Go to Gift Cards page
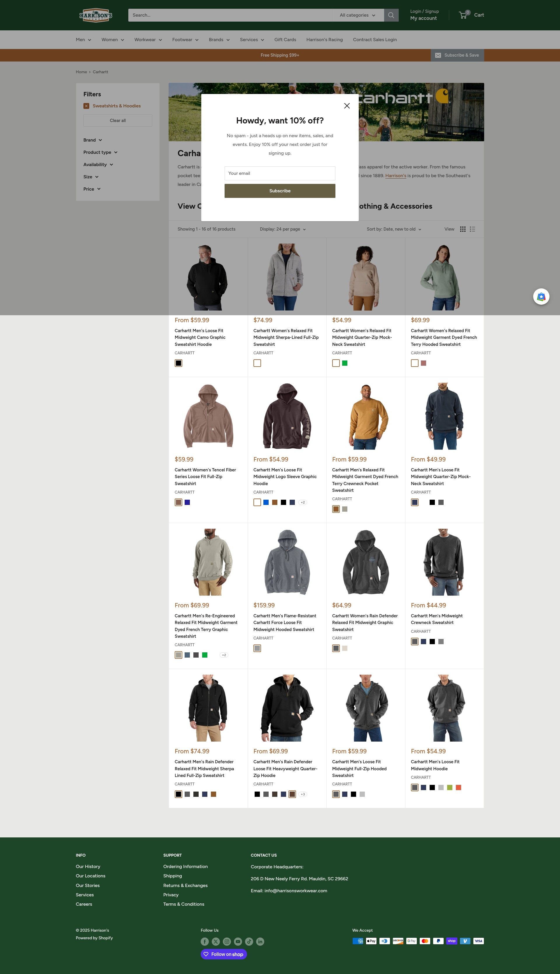560x974 pixels. pos(285,40)
